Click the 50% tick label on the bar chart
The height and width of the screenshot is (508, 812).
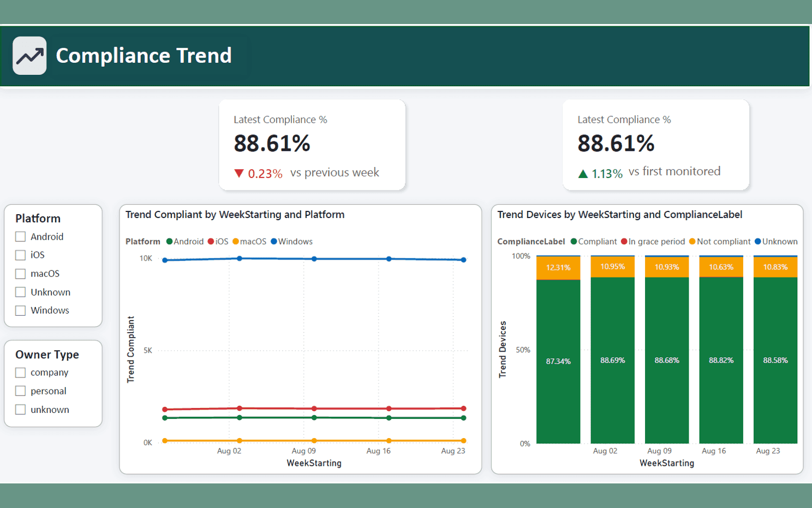click(x=523, y=350)
